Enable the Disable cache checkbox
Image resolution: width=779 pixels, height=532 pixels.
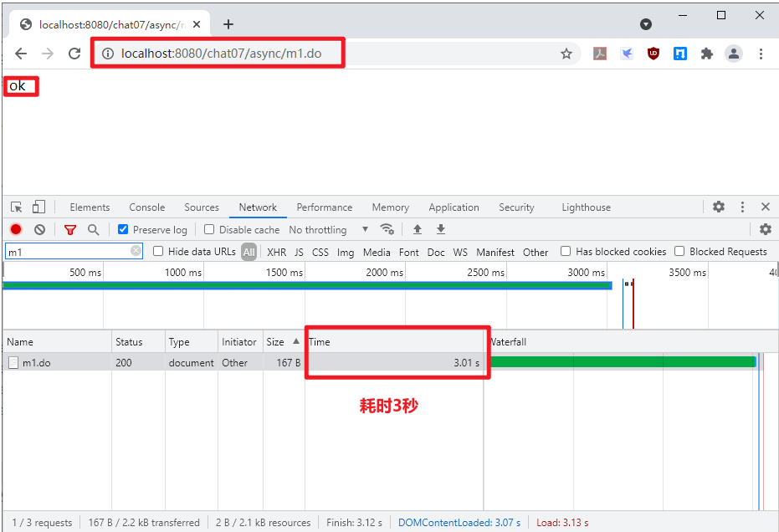coord(209,229)
